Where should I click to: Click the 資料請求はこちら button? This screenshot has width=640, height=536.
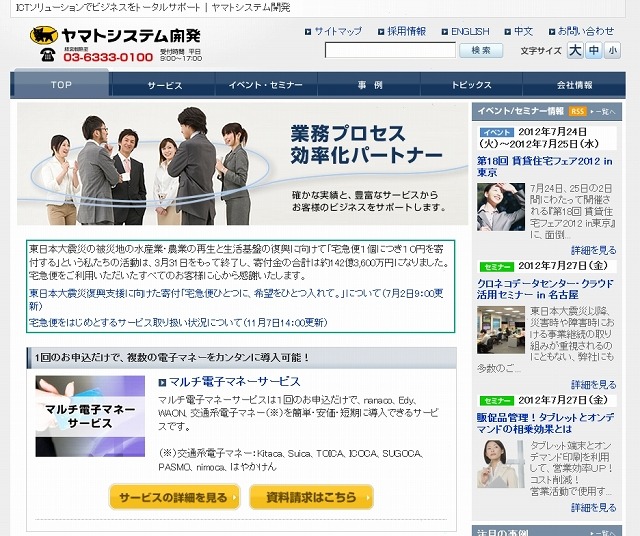click(x=311, y=497)
